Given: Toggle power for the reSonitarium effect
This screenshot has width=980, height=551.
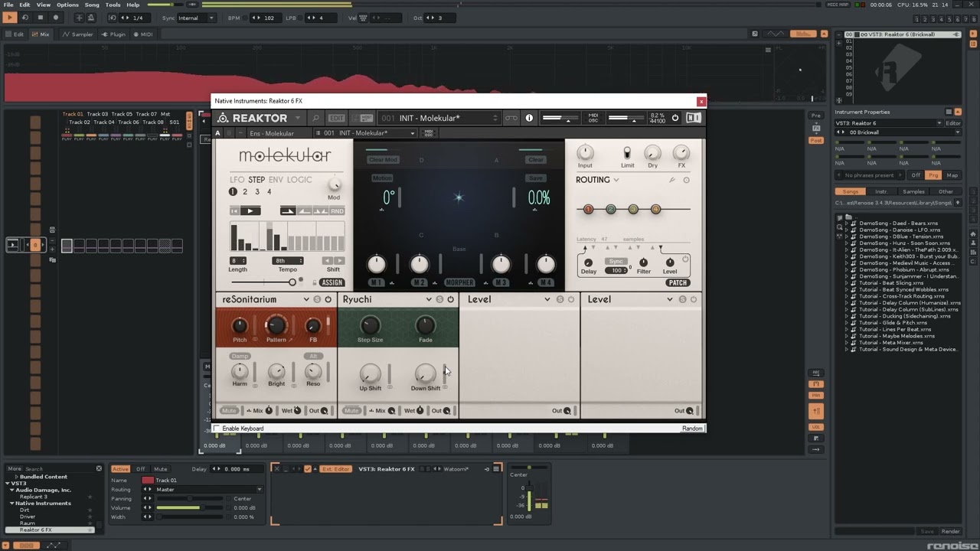Looking at the screenshot, I should tap(328, 299).
